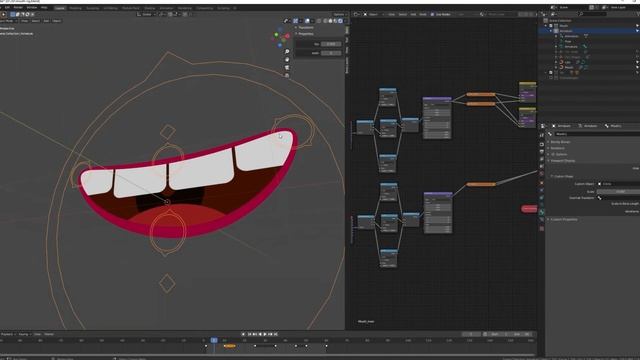Screen dimensions: 640x360
Task: Click the Options button in viewport header
Action: 340,14
